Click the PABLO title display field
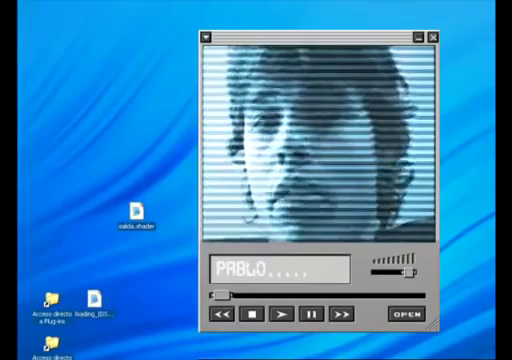 [280, 269]
